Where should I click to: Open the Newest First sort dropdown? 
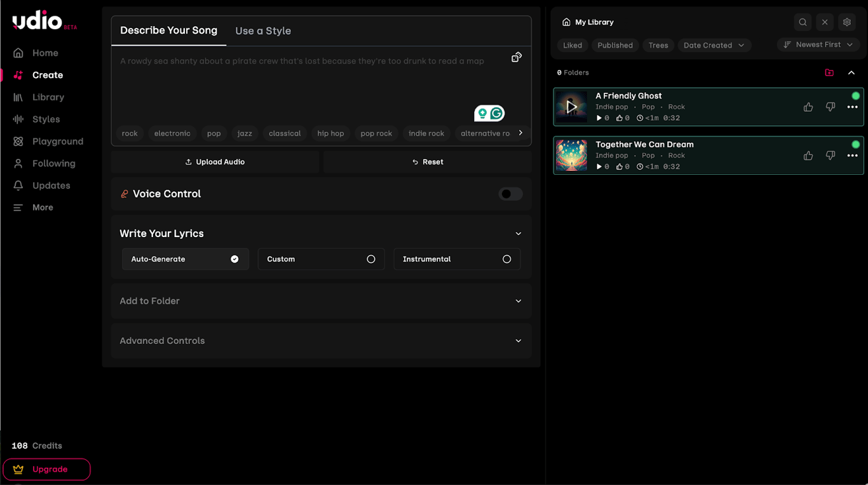point(818,44)
